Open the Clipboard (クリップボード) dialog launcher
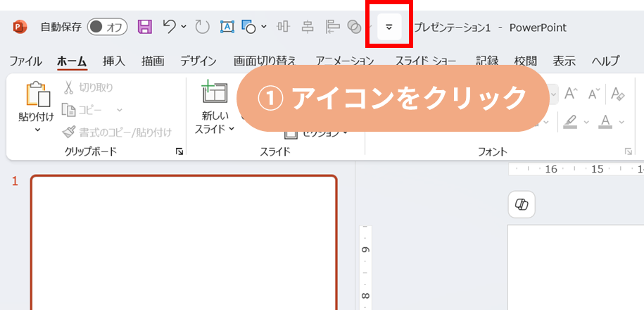This screenshot has height=310, width=644. pyautogui.click(x=179, y=151)
